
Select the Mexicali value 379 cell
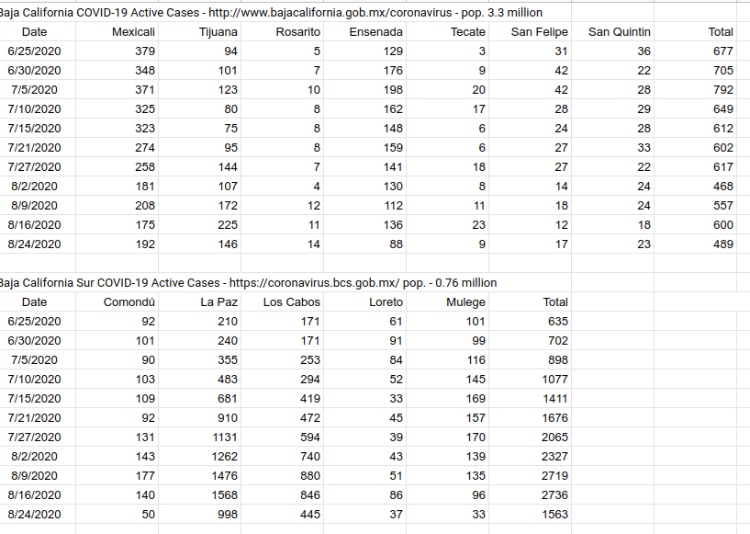pyautogui.click(x=117, y=51)
